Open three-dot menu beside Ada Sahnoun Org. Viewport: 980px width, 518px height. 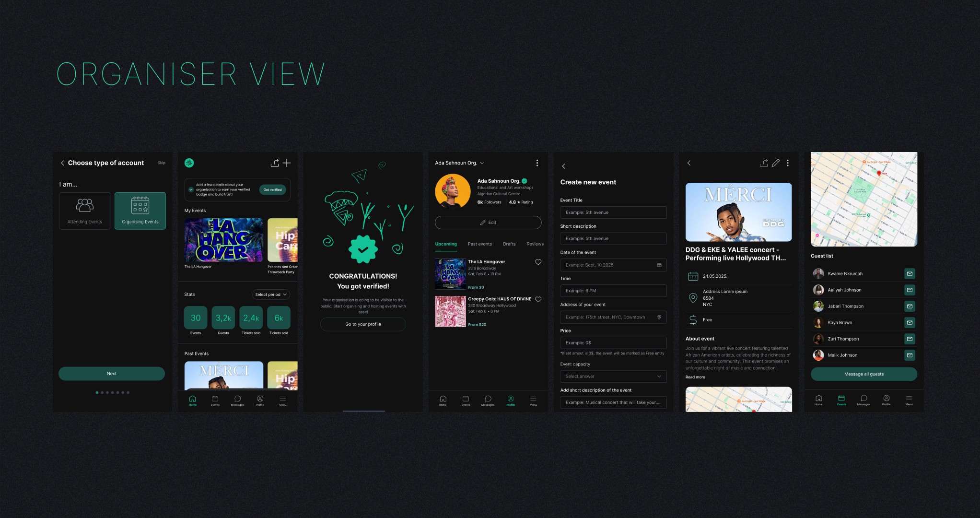[537, 163]
